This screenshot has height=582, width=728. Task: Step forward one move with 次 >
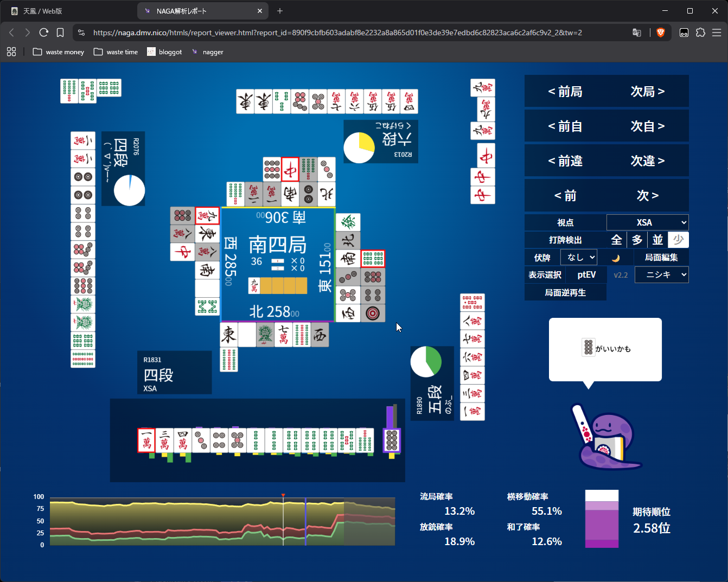[x=648, y=195]
